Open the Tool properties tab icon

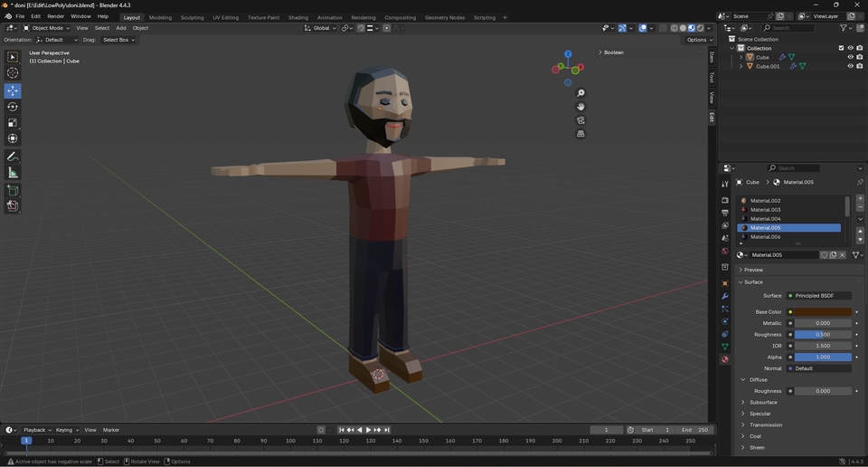tap(724, 184)
